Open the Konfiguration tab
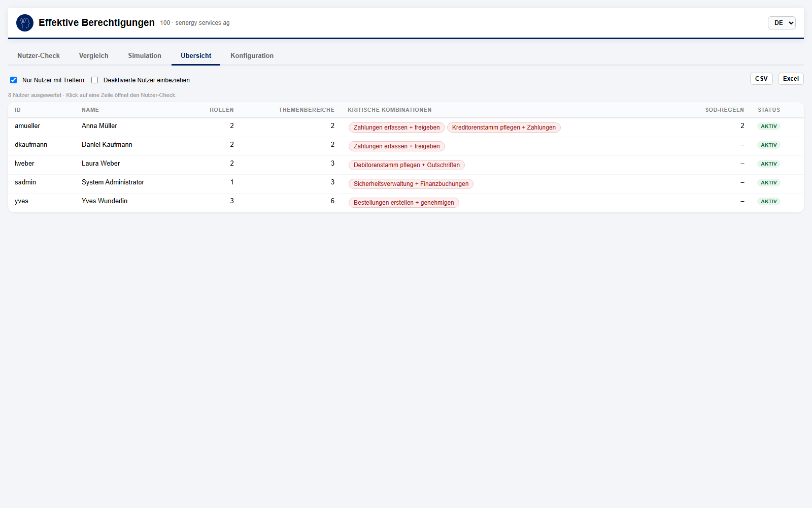Viewport: 812px width, 508px height. click(252, 56)
